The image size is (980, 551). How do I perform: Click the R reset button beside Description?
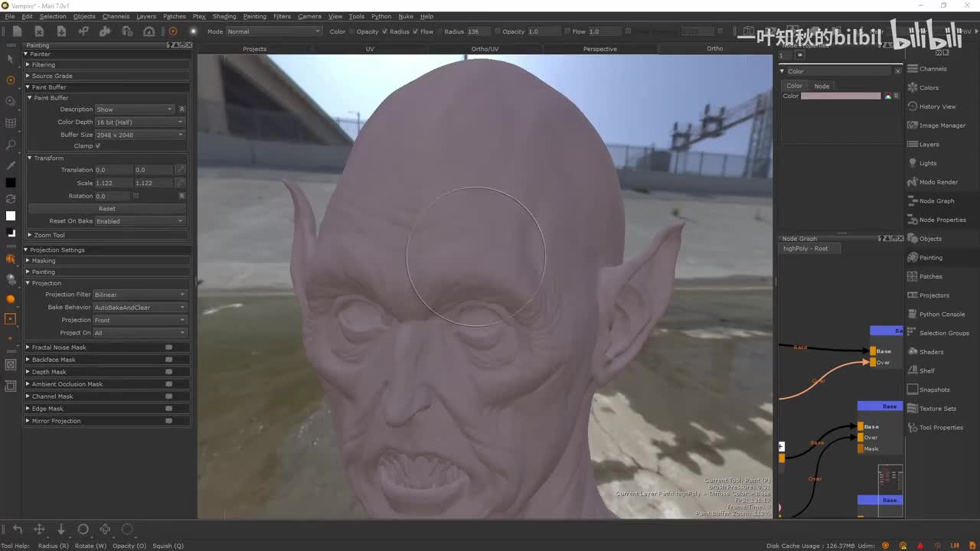pos(181,109)
